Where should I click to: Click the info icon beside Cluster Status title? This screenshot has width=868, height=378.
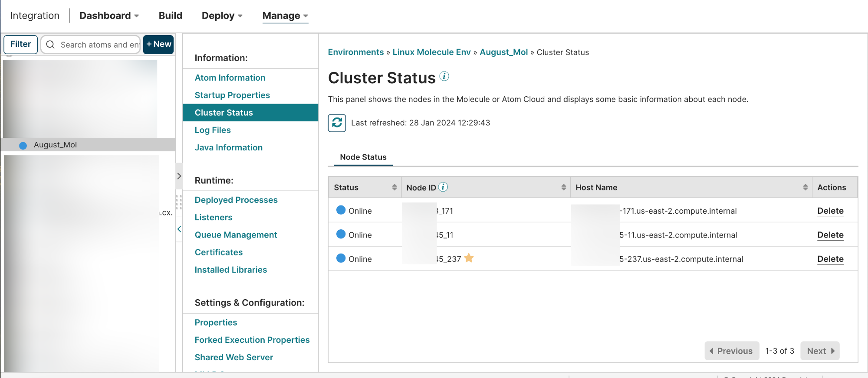click(444, 76)
